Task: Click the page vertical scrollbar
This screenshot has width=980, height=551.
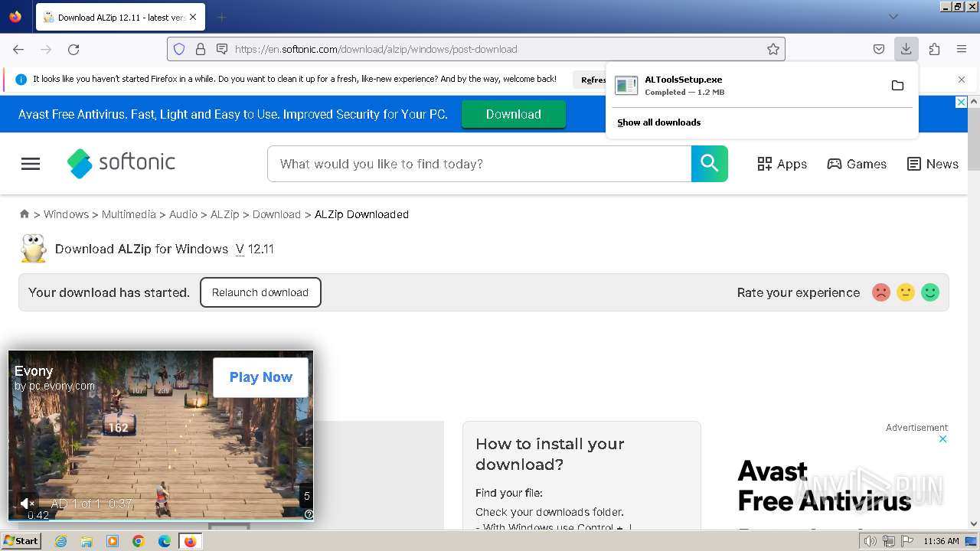Action: point(974,139)
